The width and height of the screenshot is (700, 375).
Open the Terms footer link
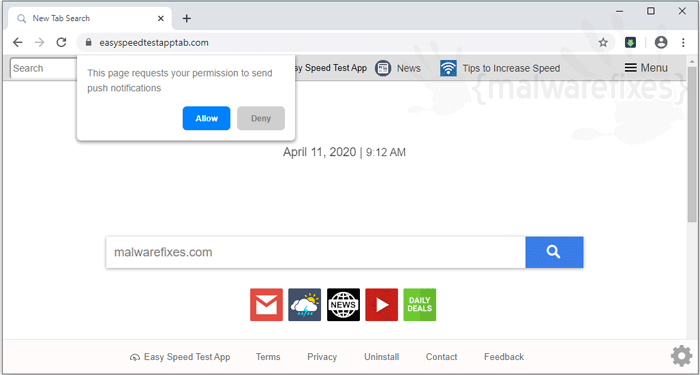pos(268,357)
